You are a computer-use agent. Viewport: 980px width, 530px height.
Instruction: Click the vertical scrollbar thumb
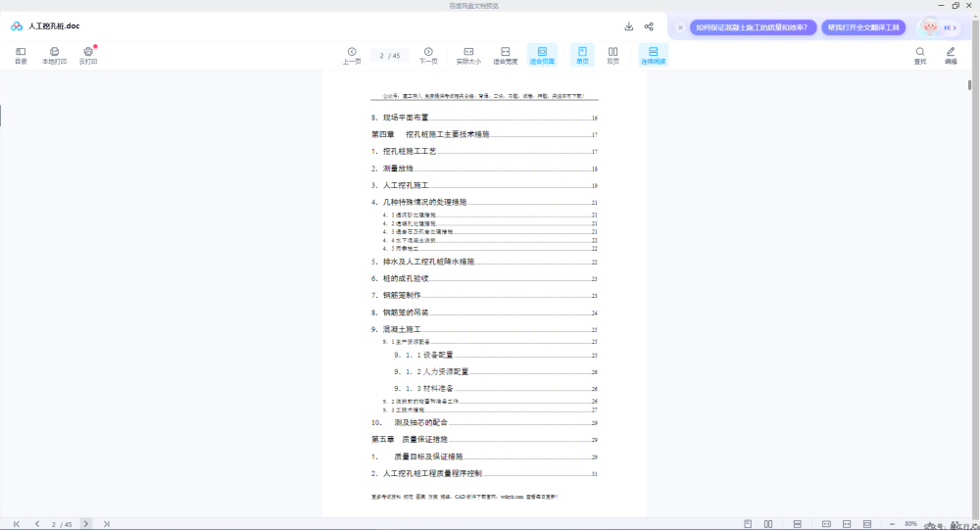click(x=969, y=84)
